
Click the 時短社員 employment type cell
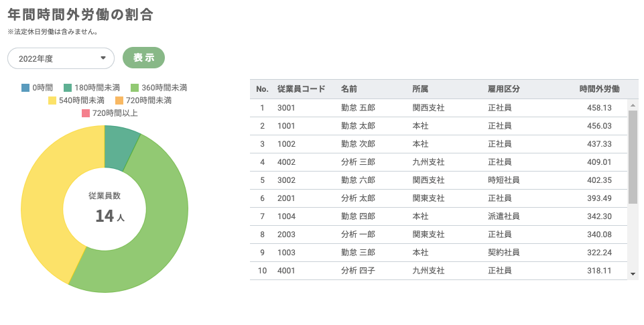point(503,180)
